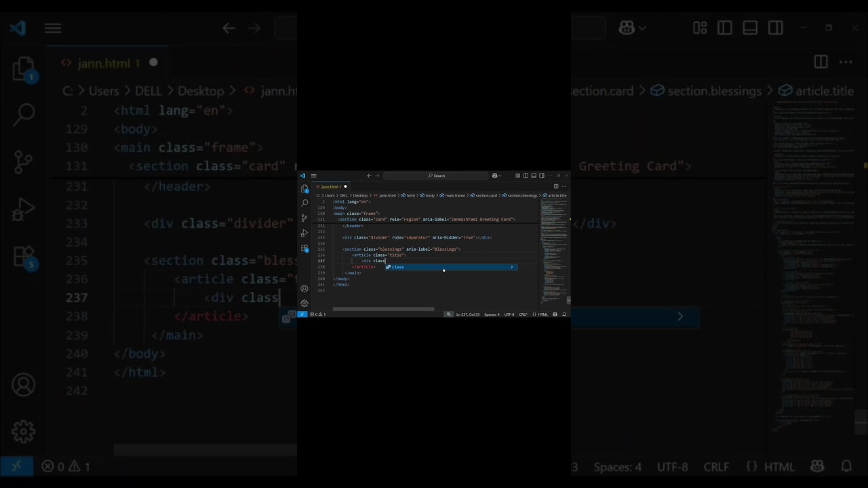The image size is (868, 488).
Task: Toggle the secondary side bar
Action: coord(542,176)
